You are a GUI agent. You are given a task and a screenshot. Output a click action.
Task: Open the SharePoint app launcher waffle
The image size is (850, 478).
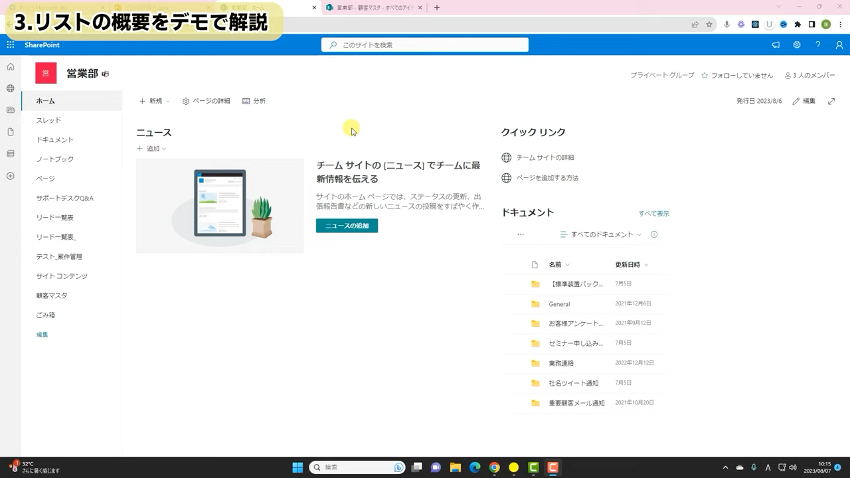pyautogui.click(x=10, y=45)
